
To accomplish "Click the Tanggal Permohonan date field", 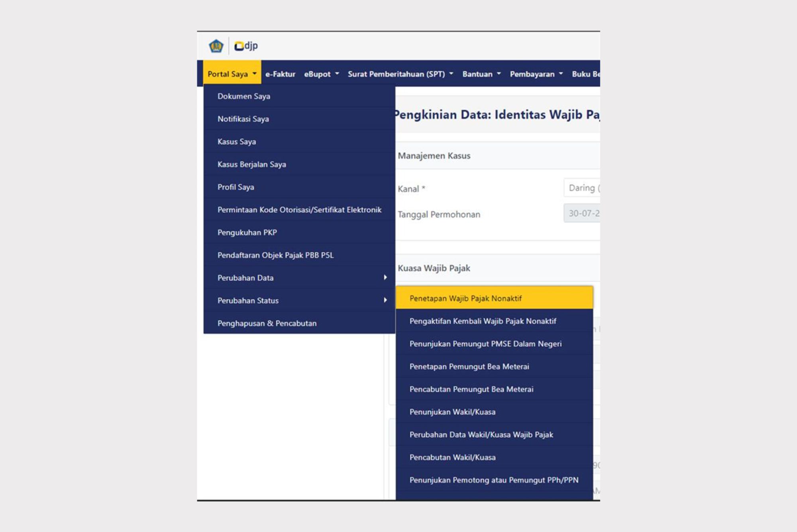I will click(x=582, y=213).
